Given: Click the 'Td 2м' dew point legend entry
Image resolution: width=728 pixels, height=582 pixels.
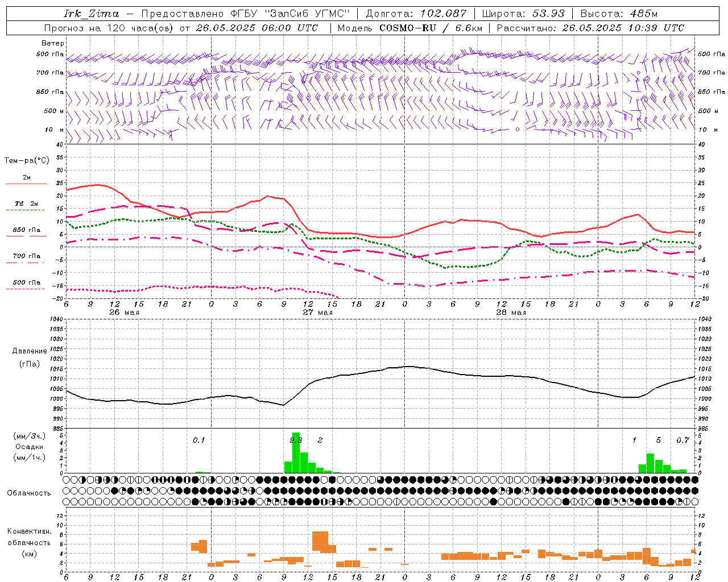Looking at the screenshot, I should [x=27, y=203].
